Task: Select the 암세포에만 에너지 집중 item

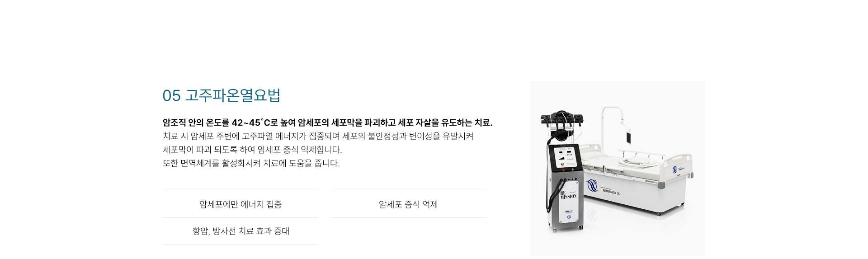Action: 241,204
